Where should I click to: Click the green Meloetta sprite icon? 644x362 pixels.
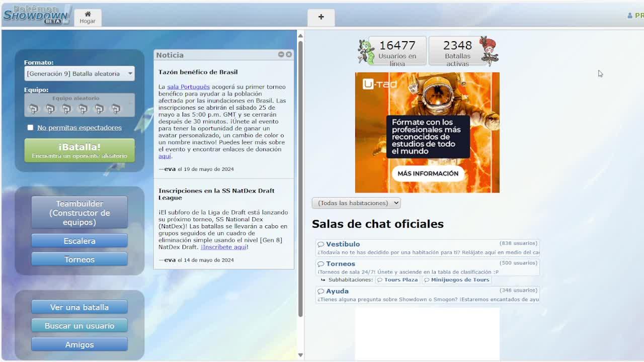(x=366, y=52)
